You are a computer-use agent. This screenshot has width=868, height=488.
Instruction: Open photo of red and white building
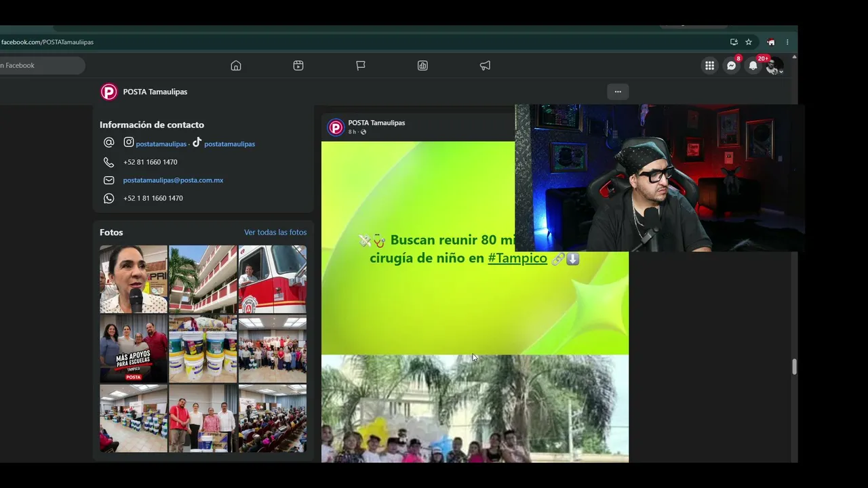click(203, 279)
